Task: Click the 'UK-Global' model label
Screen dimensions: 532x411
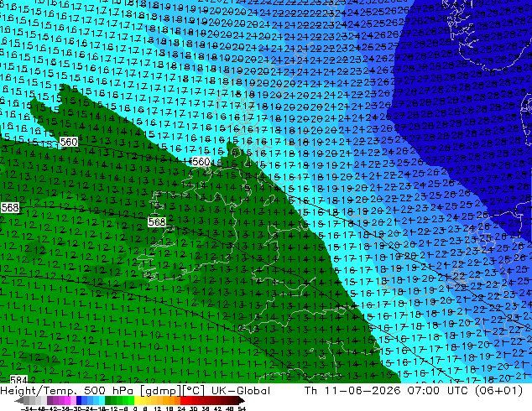Action: [241, 391]
